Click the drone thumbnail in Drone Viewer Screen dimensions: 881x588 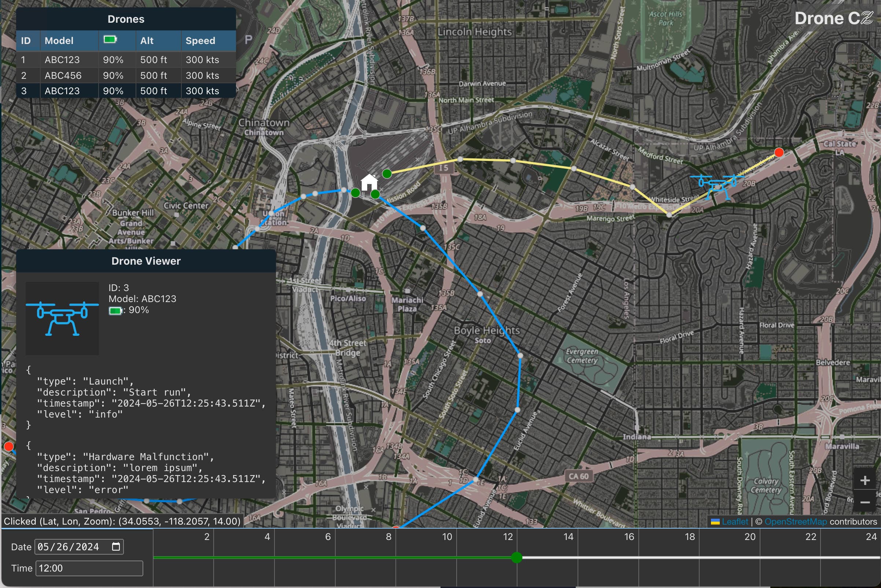pos(62,319)
